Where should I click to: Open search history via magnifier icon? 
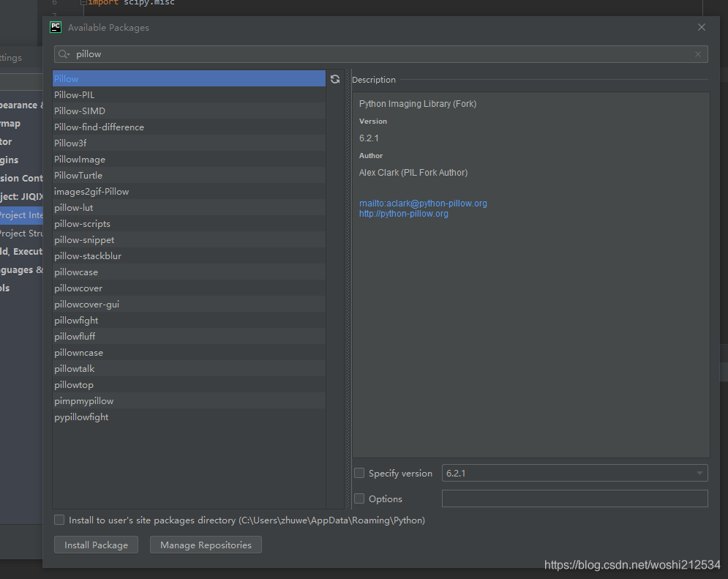point(64,54)
